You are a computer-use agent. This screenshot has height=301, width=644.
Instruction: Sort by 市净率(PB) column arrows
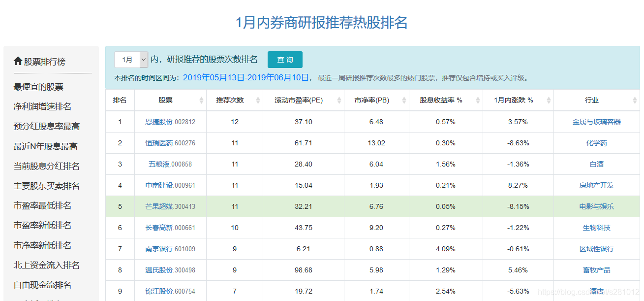[404, 100]
